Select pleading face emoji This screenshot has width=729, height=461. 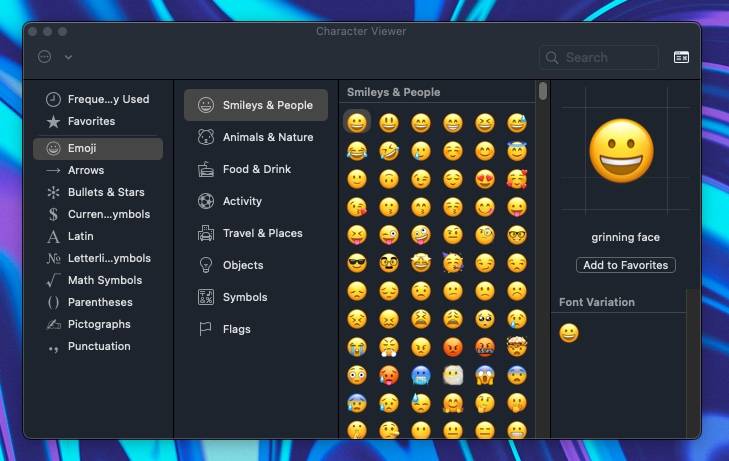point(484,319)
